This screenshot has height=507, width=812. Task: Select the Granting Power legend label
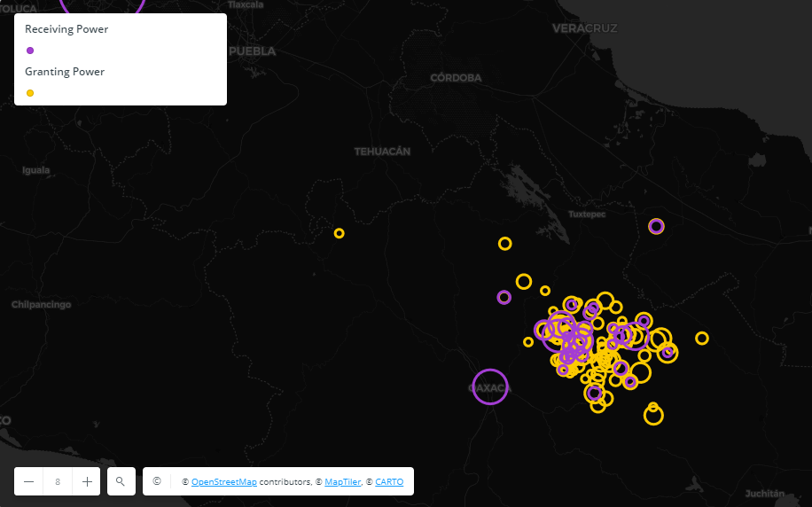pos(65,72)
